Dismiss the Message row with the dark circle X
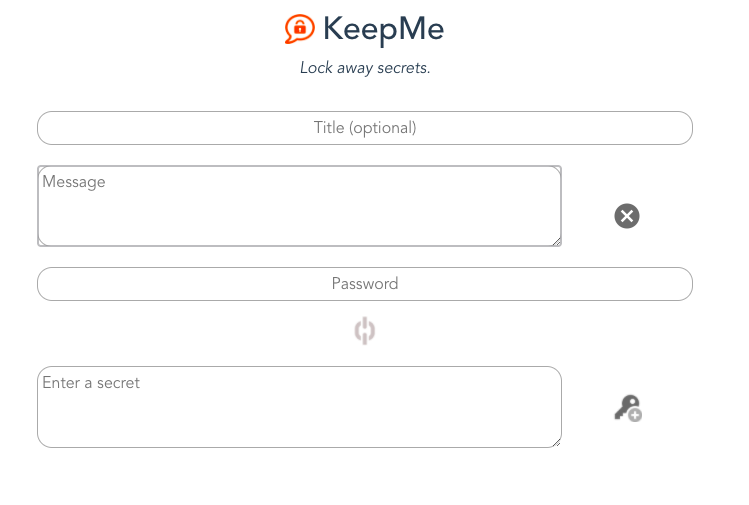 point(627,216)
